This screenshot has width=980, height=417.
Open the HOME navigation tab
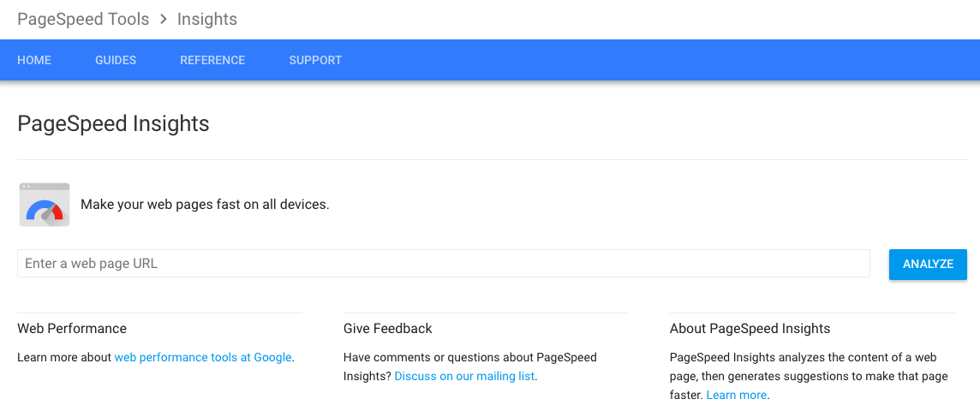click(x=34, y=60)
